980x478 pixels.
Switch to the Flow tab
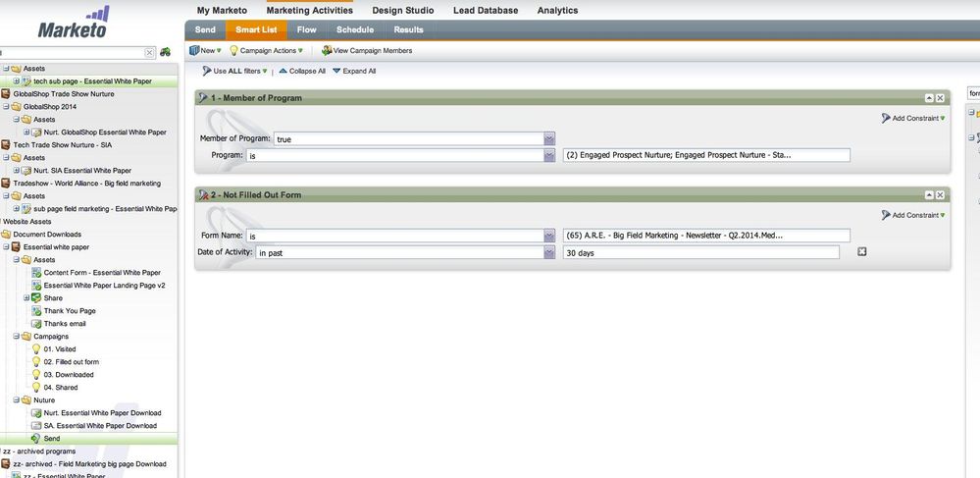(307, 30)
